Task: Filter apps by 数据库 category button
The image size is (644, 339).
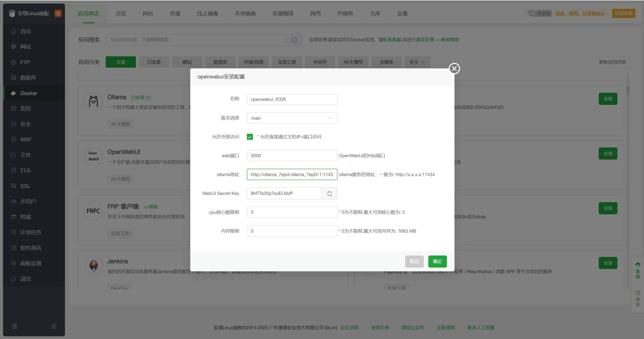Action: pyautogui.click(x=220, y=62)
